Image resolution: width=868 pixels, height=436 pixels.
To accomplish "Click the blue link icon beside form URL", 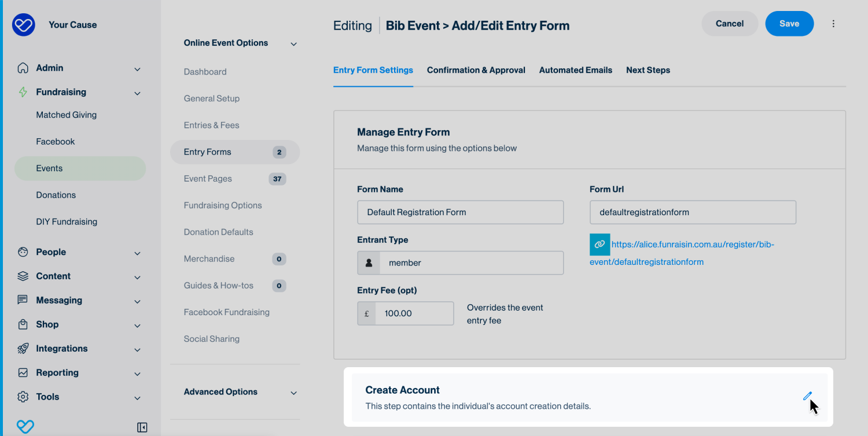I will [599, 245].
